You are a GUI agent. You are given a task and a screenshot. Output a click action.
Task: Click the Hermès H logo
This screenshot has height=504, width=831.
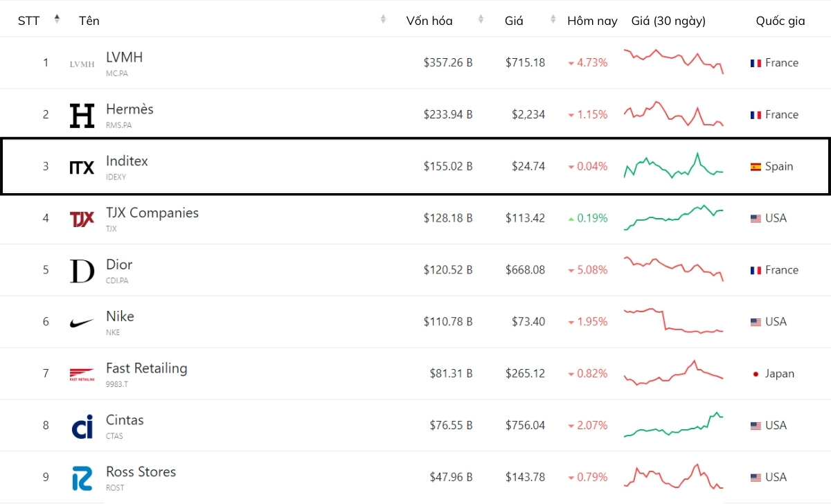pos(82,116)
